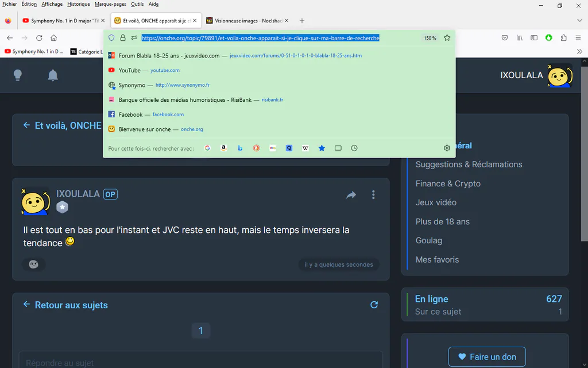Screen dimensions: 588x368
Task: Click the Faire un don button
Action: (x=487, y=356)
